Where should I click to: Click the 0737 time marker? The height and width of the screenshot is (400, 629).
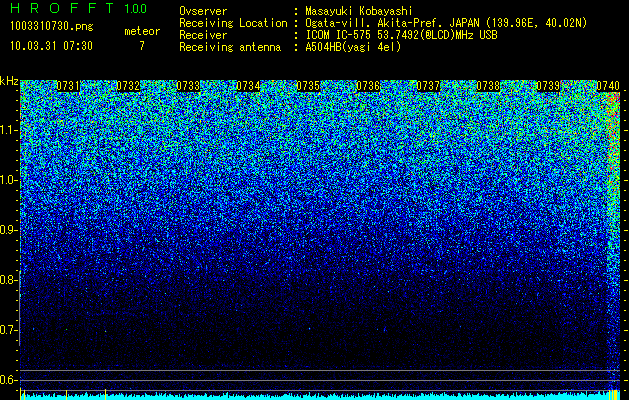coord(428,86)
